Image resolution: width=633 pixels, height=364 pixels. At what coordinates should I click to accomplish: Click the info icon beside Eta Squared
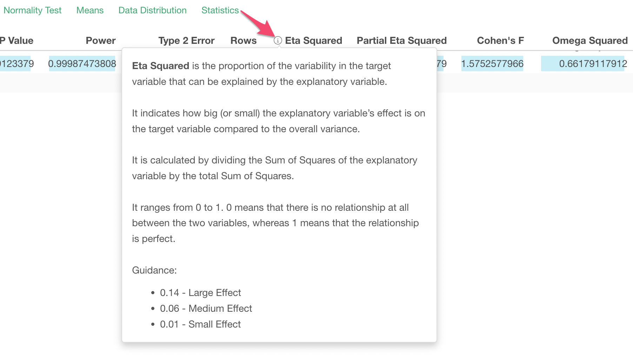click(278, 41)
